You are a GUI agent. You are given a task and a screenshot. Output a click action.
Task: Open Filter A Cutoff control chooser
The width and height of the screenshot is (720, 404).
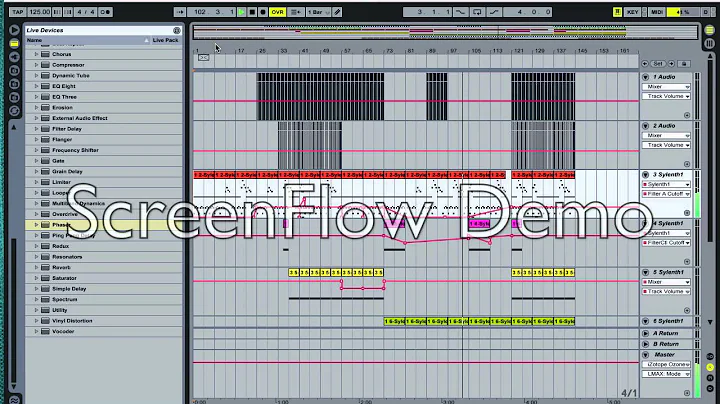point(666,194)
